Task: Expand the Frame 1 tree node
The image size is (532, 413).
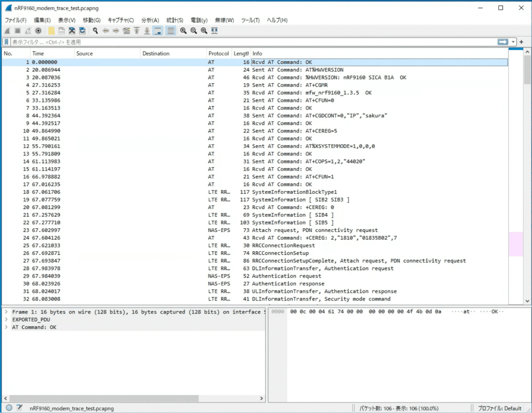Action: tap(6, 312)
